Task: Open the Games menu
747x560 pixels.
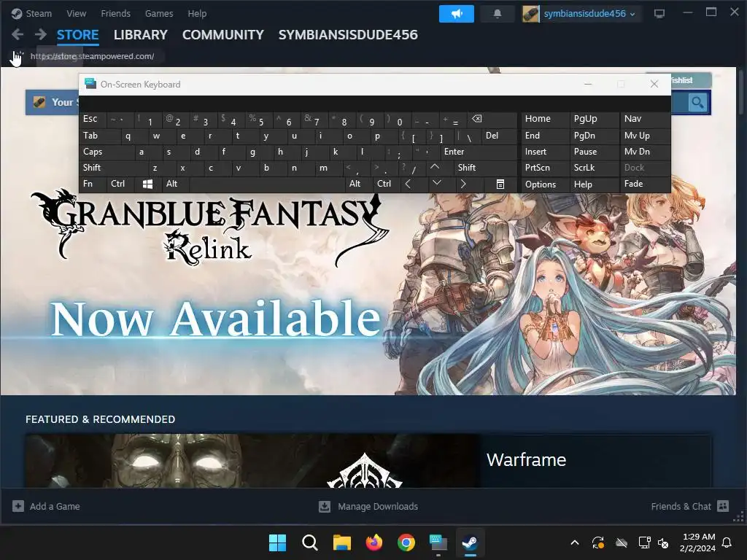Action: pyautogui.click(x=158, y=13)
